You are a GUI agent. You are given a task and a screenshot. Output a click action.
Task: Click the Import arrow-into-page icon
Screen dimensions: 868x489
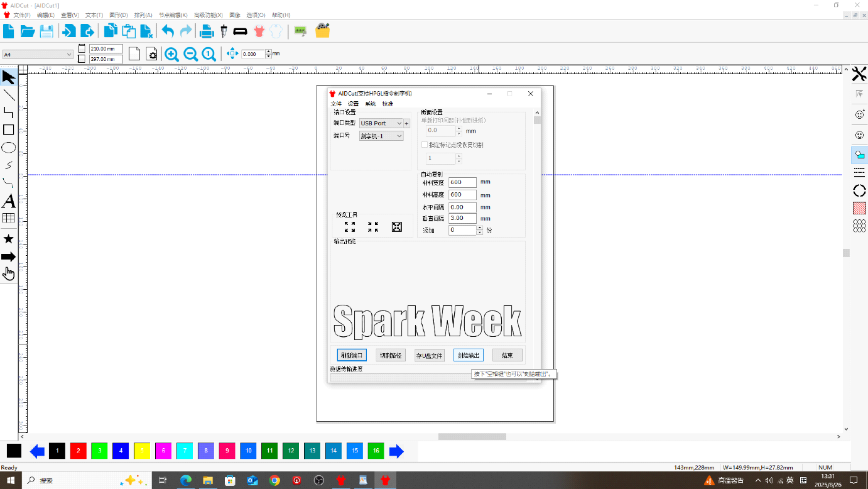(69, 31)
